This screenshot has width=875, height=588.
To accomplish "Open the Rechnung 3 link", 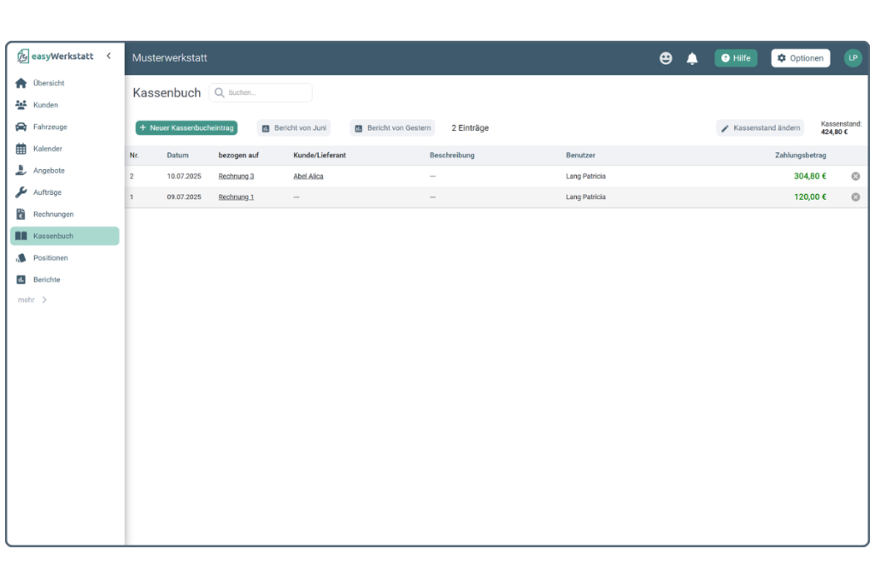I will point(236,176).
